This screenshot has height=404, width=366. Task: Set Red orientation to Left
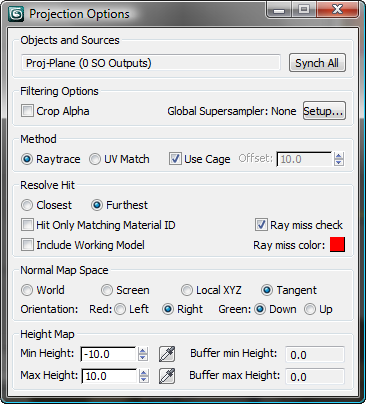tap(120, 309)
